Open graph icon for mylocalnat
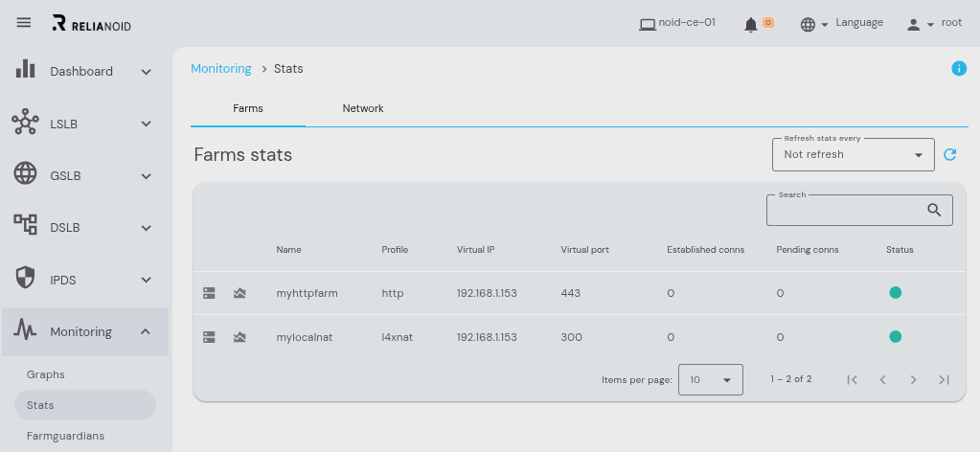Image resolution: width=980 pixels, height=452 pixels. tap(239, 337)
